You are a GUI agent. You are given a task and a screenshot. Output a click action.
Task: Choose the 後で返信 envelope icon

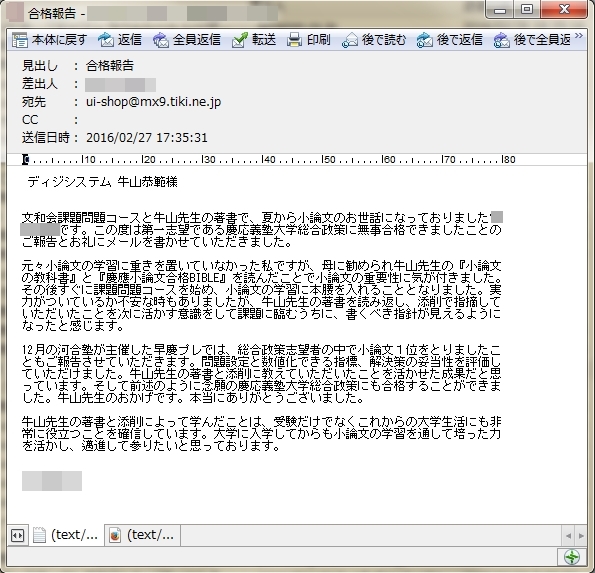pos(424,40)
